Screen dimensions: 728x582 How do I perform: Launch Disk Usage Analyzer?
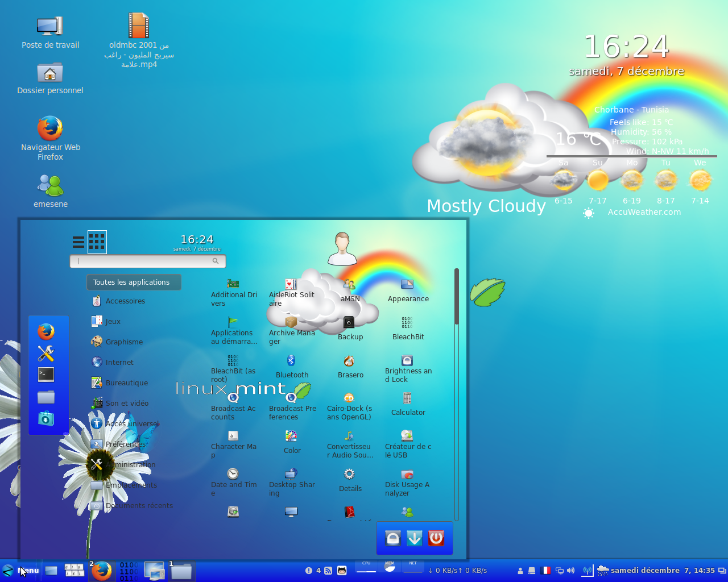408,483
